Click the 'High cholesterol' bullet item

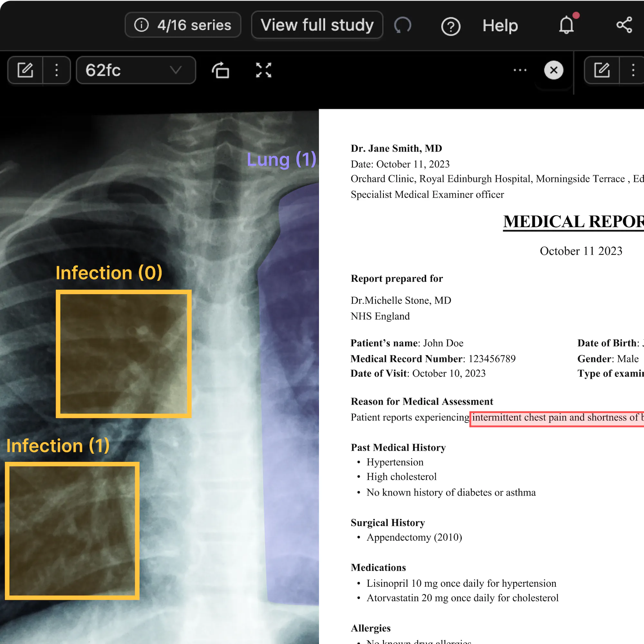click(x=401, y=477)
